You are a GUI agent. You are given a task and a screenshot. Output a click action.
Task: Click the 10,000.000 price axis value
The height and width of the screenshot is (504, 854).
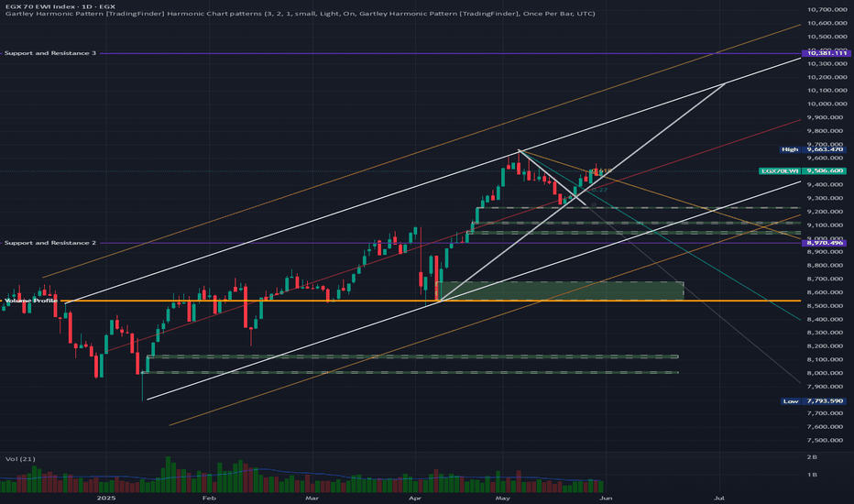[x=827, y=104]
